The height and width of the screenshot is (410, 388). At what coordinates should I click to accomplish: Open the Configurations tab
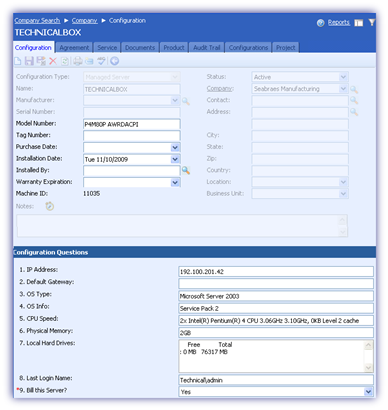(248, 48)
